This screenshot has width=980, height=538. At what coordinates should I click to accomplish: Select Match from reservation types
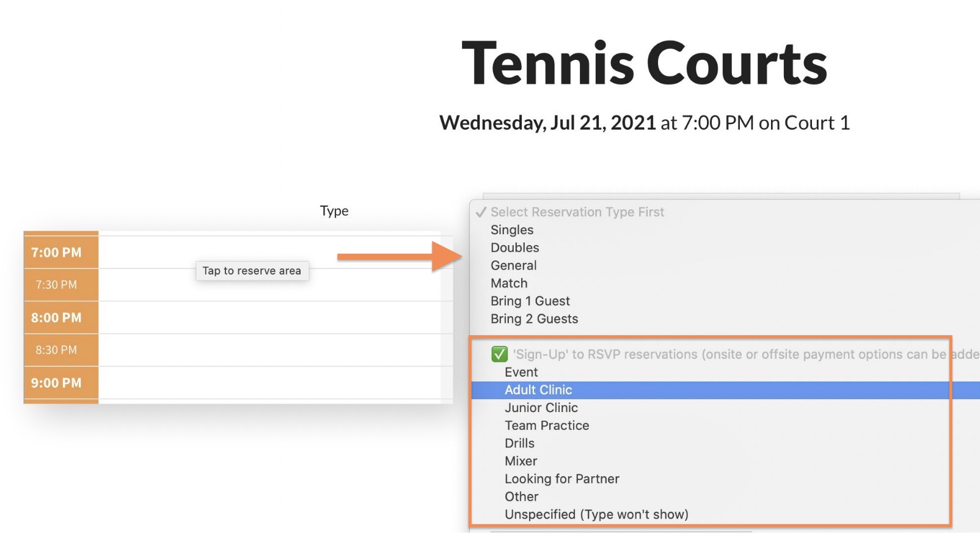pos(509,283)
